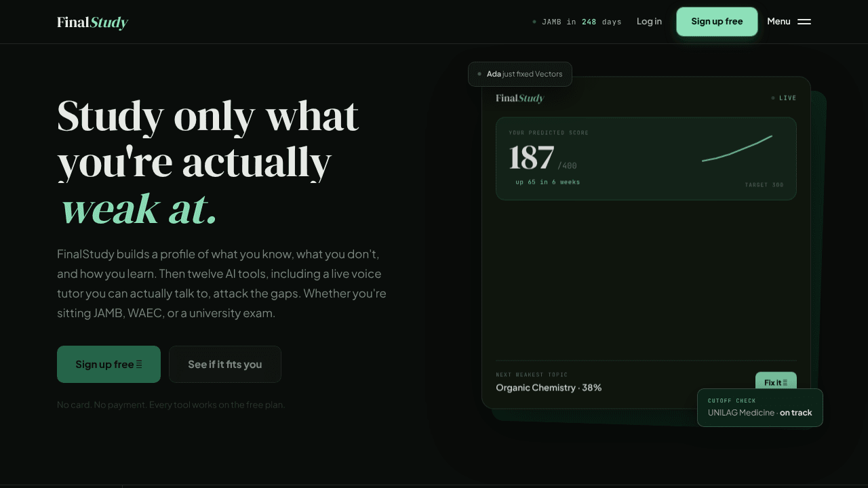Click up 65 in 6 weeks text
The width and height of the screenshot is (868, 488).
point(547,182)
